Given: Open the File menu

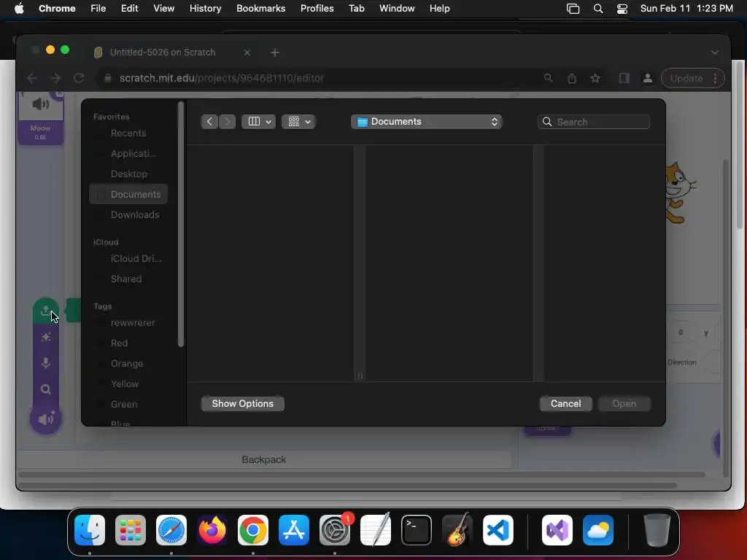Looking at the screenshot, I should [98, 9].
